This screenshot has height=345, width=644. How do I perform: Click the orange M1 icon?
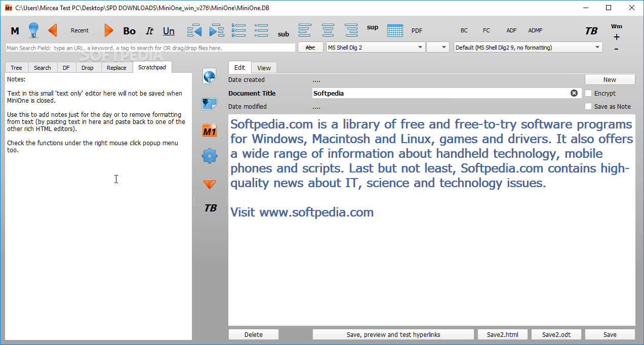(209, 131)
